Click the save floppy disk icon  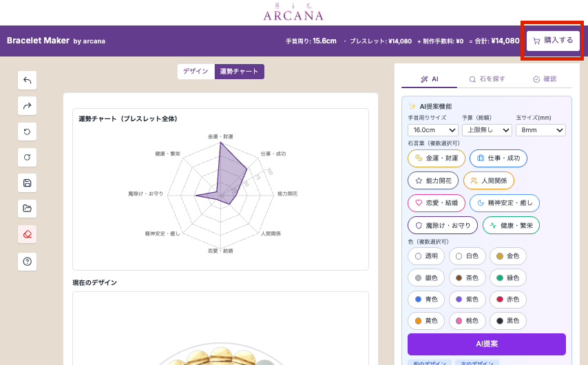[x=28, y=183]
